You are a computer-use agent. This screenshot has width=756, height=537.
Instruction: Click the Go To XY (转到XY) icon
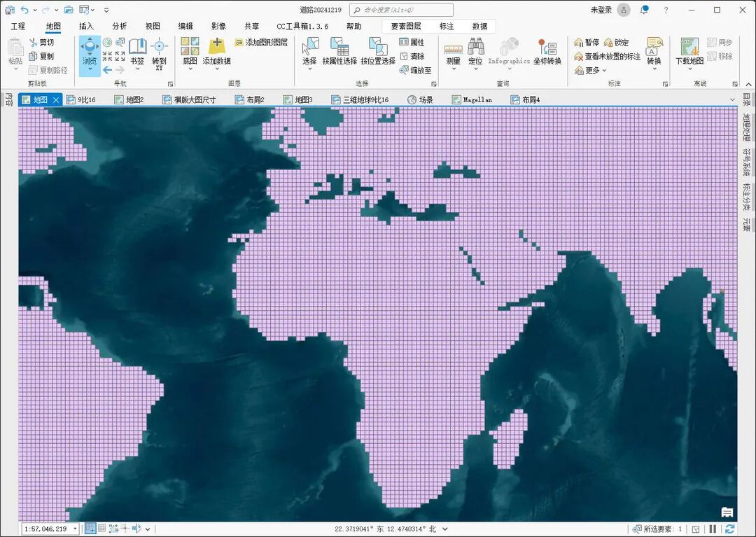[x=159, y=47]
